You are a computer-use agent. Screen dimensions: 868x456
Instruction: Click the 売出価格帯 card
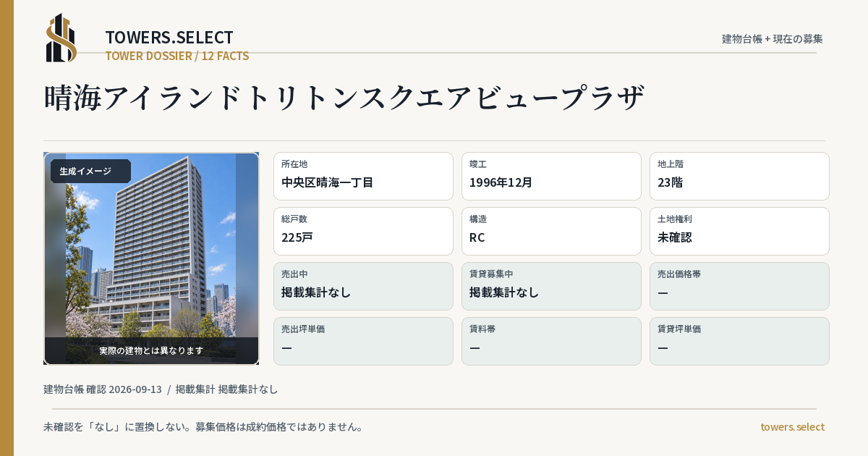point(739,286)
